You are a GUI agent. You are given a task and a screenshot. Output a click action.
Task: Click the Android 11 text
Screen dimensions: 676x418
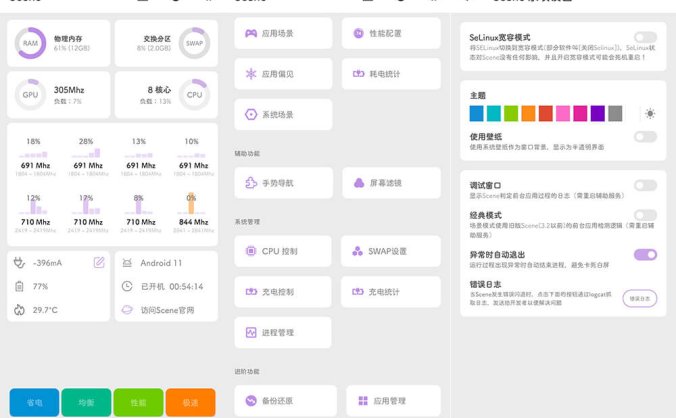161,263
